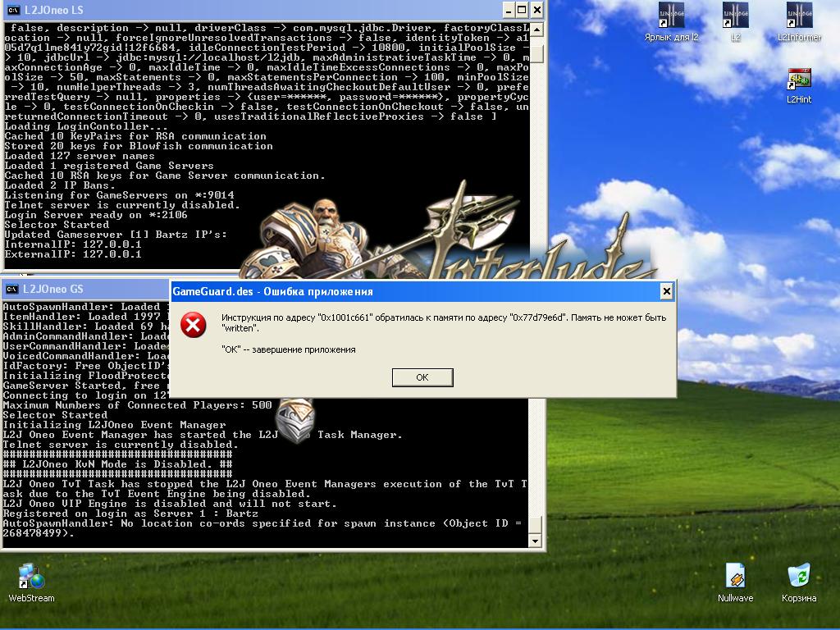Click 'InternalIP: 127.0.0.1' line
The image size is (840, 630).
click(73, 244)
